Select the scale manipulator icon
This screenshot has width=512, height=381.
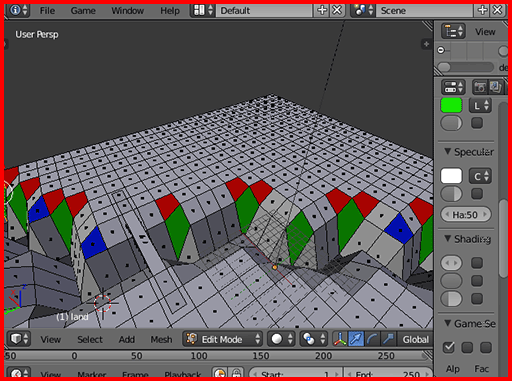388,339
